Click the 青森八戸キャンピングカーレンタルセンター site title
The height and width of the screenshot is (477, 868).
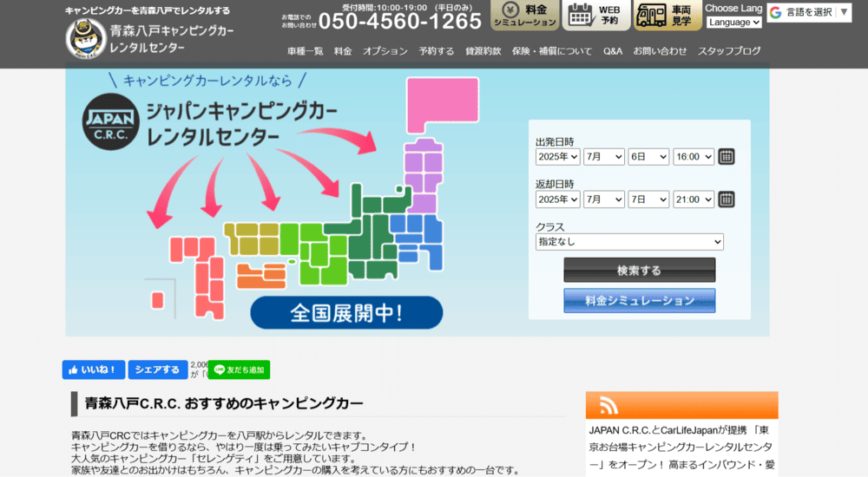172,39
